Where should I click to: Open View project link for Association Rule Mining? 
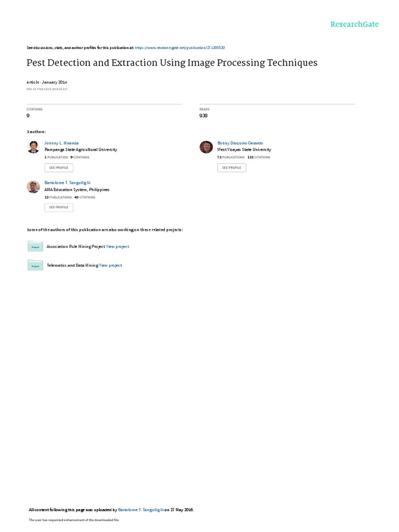click(x=117, y=247)
